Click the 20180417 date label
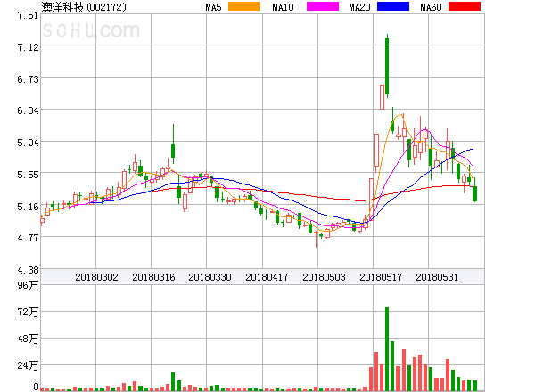535x392 pixels. point(267,277)
